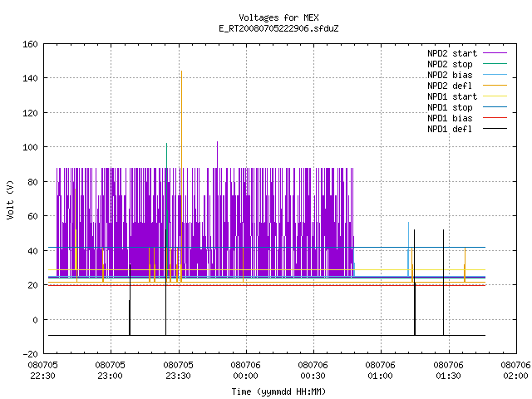Click the y-axis tick value 120
Viewport: 532px width, 399px height.
30,113
